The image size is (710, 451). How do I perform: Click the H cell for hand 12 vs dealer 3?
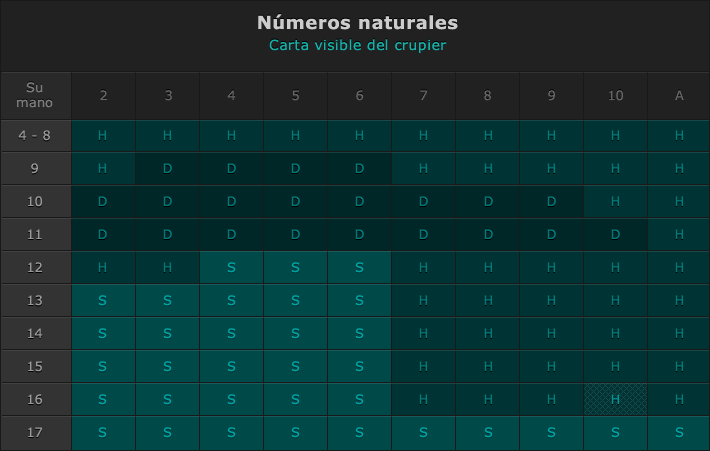point(168,268)
